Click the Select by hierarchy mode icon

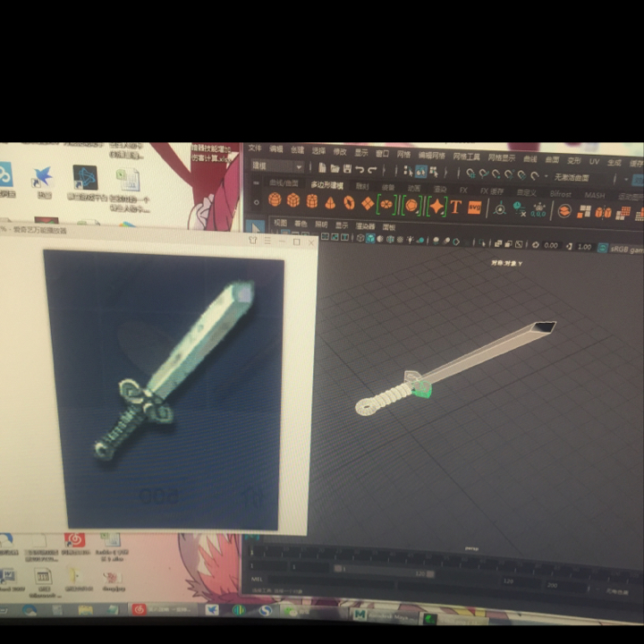point(408,171)
